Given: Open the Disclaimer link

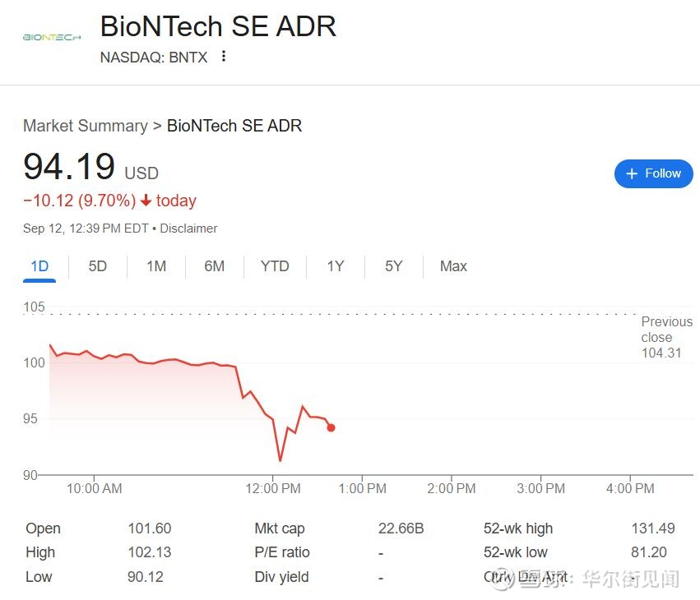Looking at the screenshot, I should pos(188,228).
